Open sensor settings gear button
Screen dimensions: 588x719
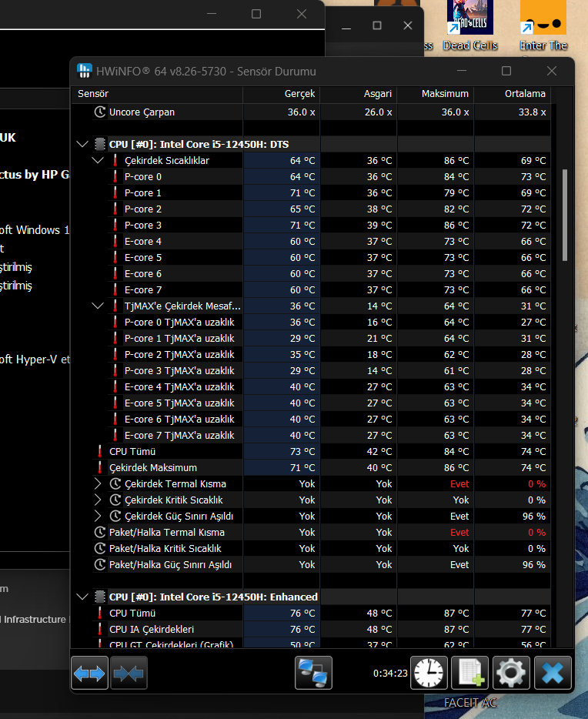(511, 673)
